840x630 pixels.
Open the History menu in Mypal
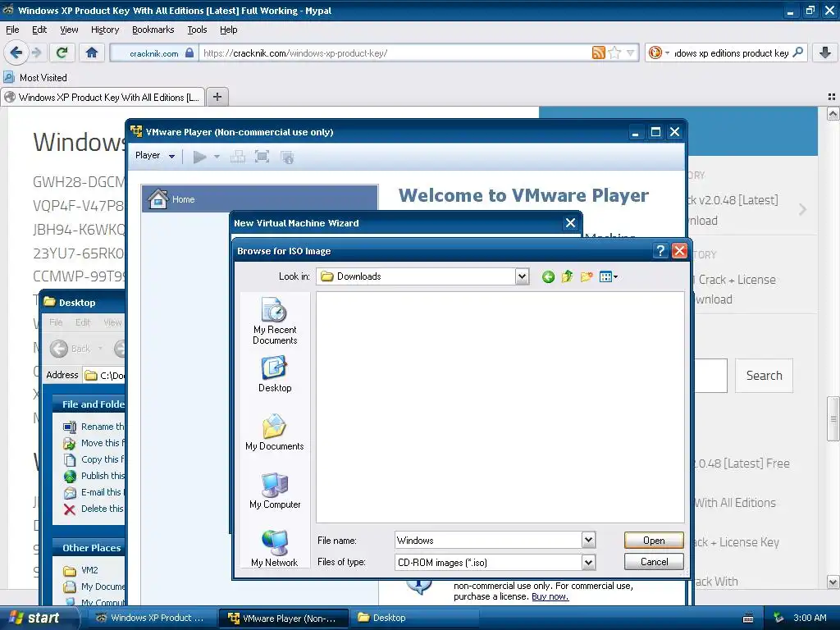point(105,30)
